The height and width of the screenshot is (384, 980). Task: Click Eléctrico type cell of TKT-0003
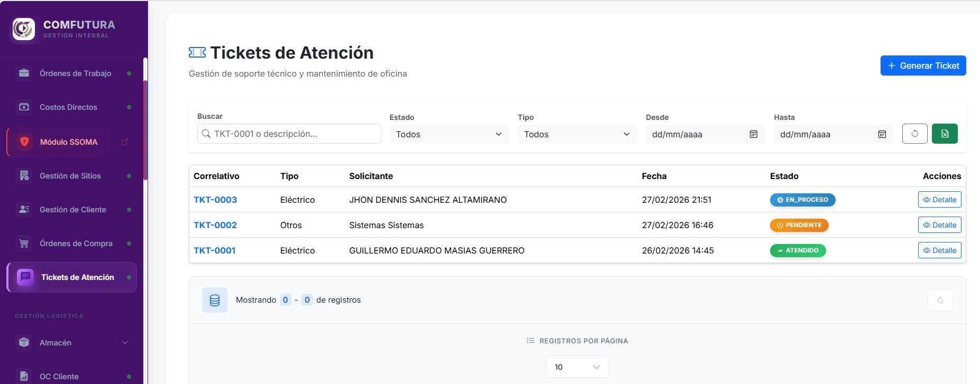click(297, 200)
